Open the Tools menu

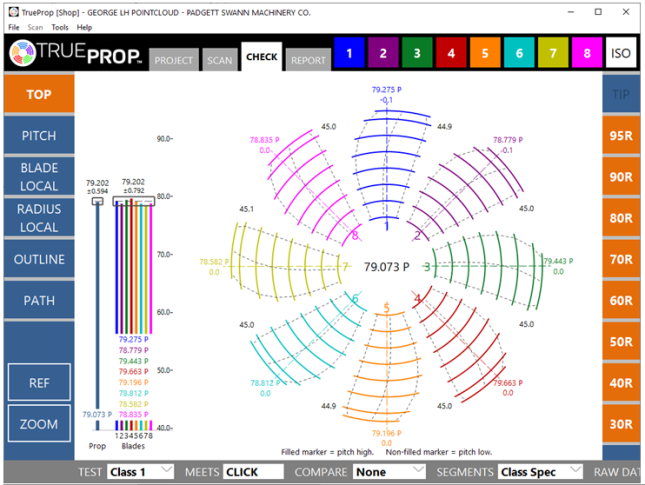pos(60,27)
